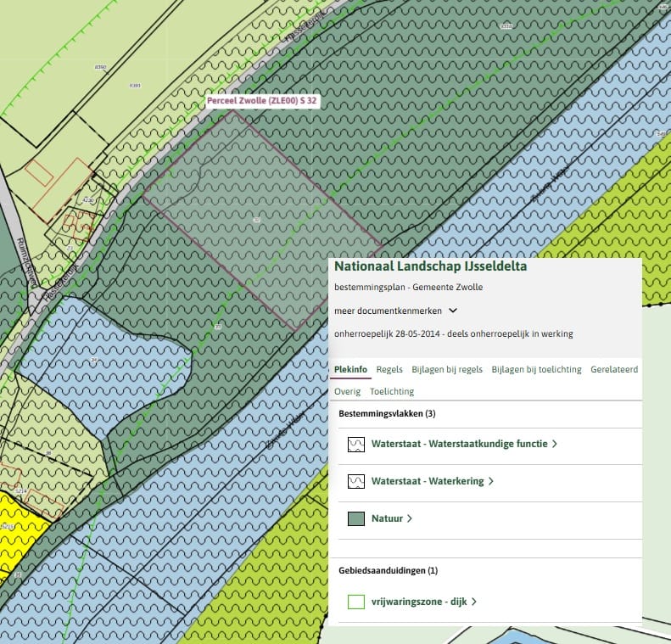Click the Nationaal Landschap IJsseldelta title

click(430, 267)
